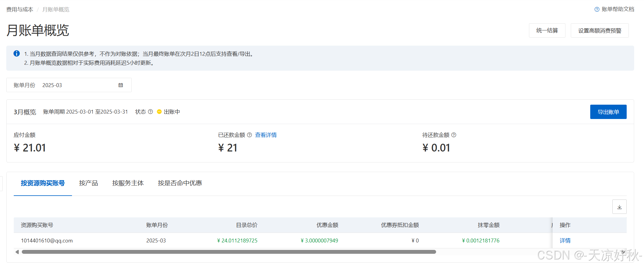Click the help icon beside 已还款金额
644x266 pixels.
click(x=249, y=135)
